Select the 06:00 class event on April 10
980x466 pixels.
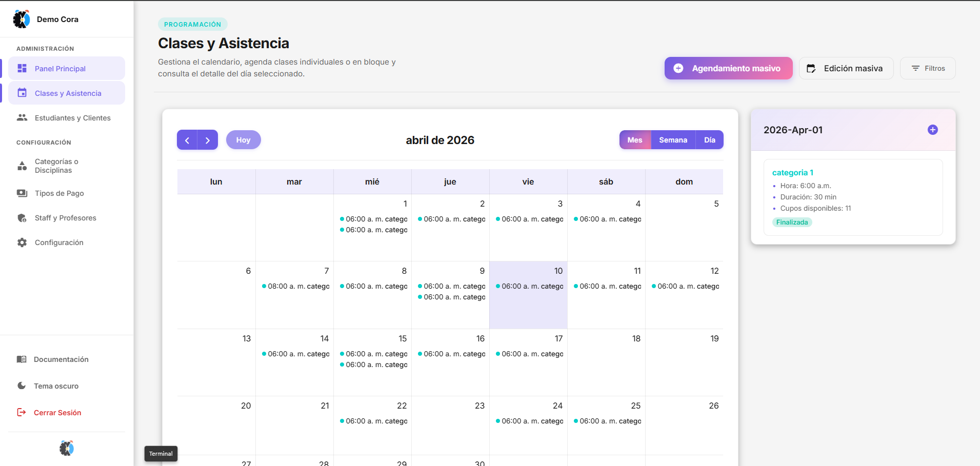pos(529,286)
